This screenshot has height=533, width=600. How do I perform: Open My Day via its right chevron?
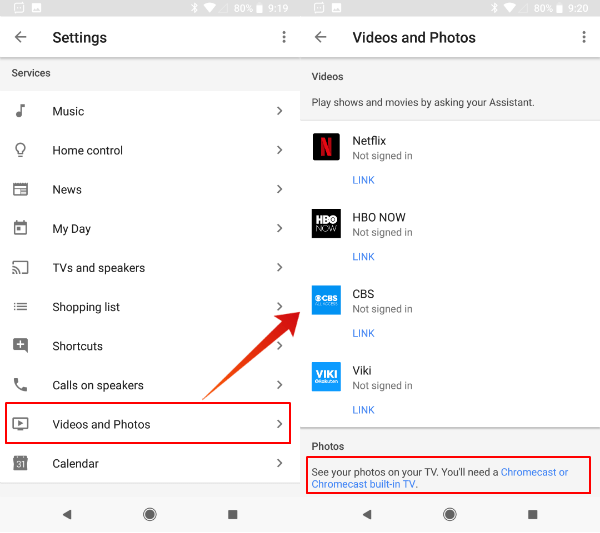click(x=280, y=228)
